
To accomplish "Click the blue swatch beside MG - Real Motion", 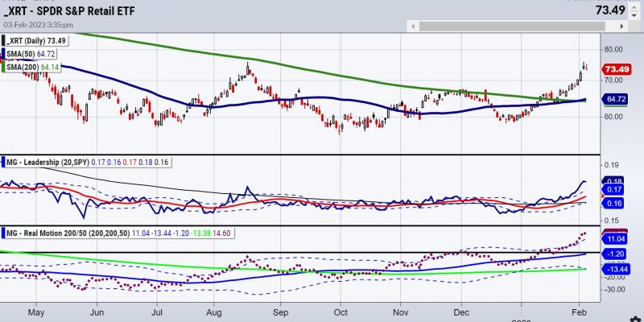I will click(4, 233).
